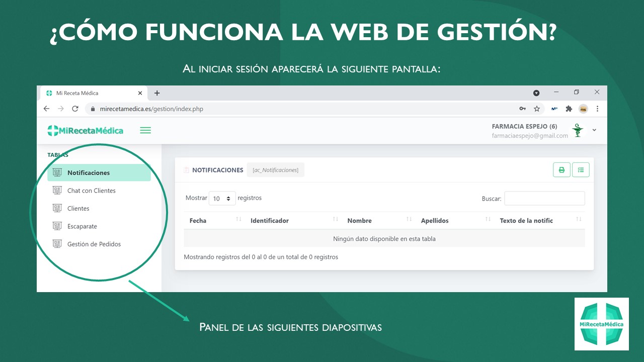Open a new browser tab with plus button
This screenshot has height=362, width=644.
point(157,93)
